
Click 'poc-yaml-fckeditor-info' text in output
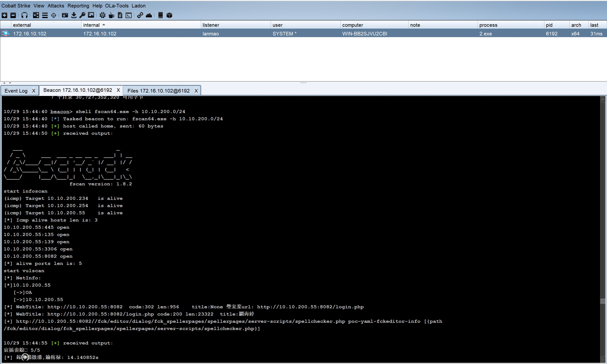(384, 321)
